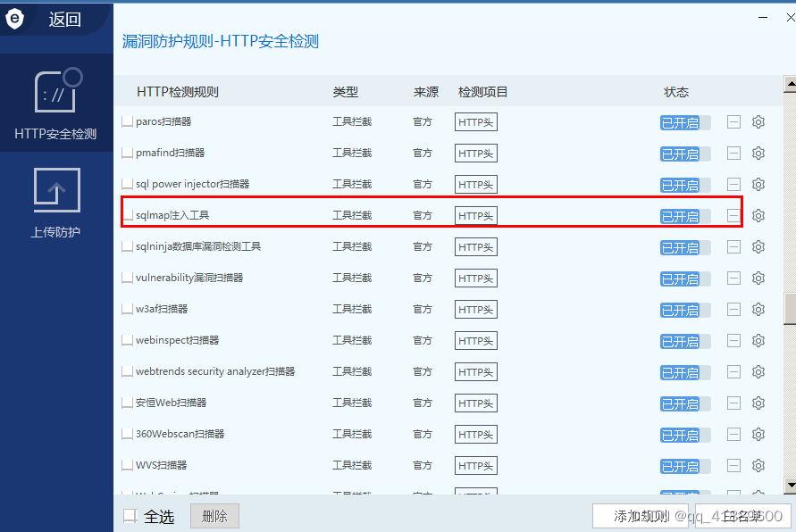This screenshot has width=796, height=532.
Task: Click the 返回 back button
Action: (65, 20)
